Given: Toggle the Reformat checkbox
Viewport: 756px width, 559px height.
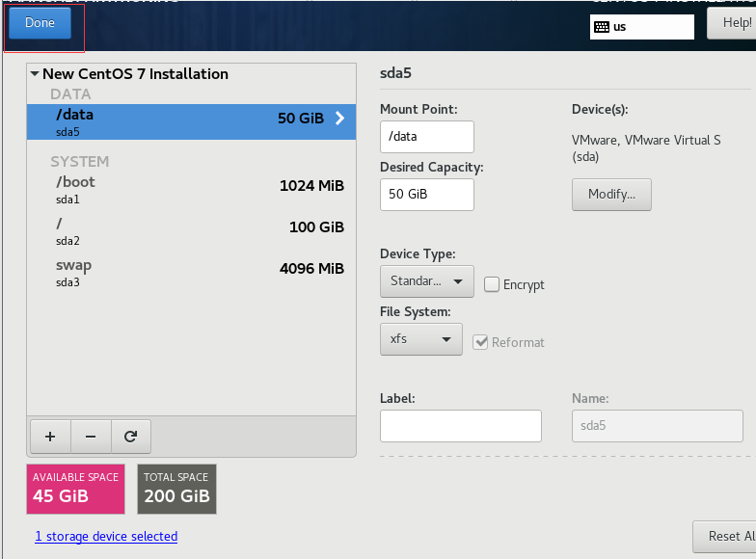Looking at the screenshot, I should (x=480, y=342).
